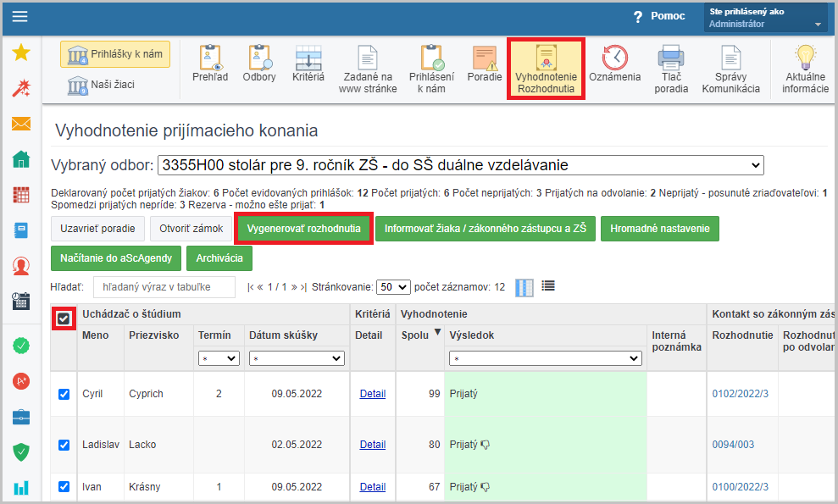Click the green house sidebar icon
This screenshot has height=504, width=838.
point(21,159)
